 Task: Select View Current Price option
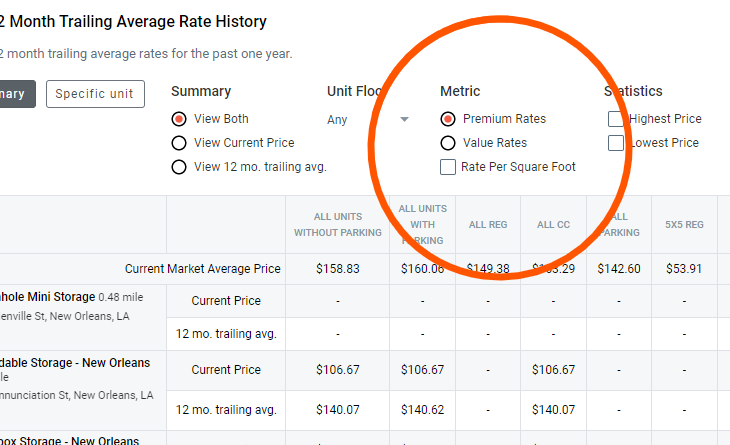tap(179, 143)
